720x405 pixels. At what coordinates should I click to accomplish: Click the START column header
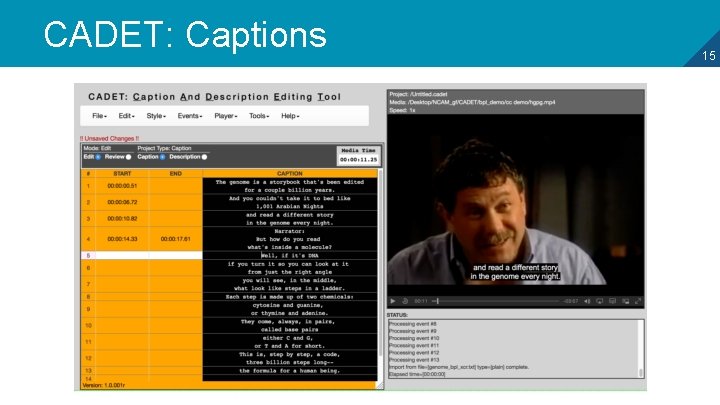[122, 174]
